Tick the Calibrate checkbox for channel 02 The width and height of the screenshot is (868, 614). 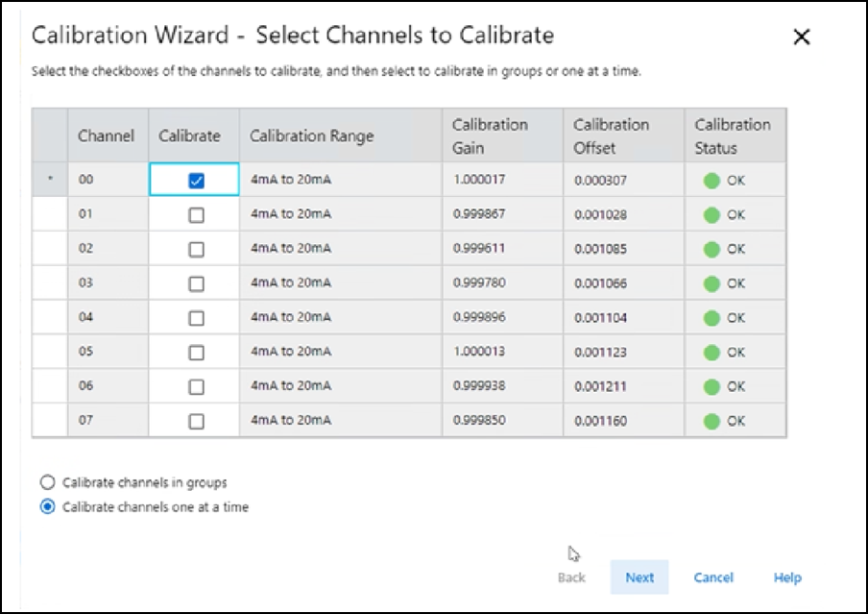[x=196, y=249]
